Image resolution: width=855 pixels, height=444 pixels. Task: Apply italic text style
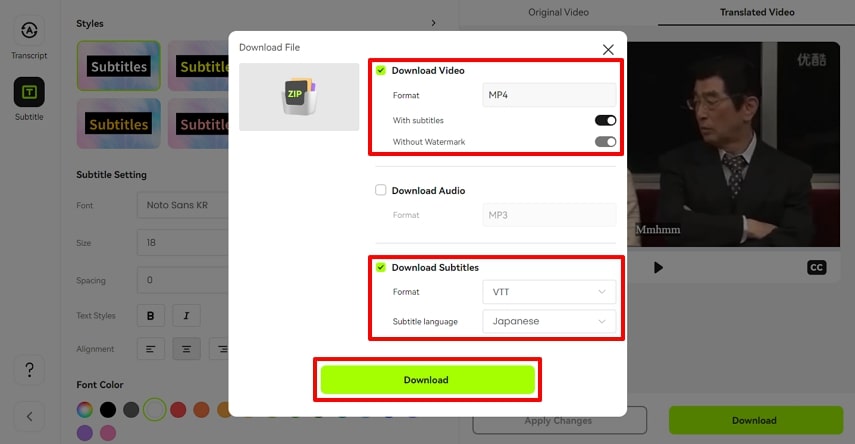pyautogui.click(x=186, y=316)
